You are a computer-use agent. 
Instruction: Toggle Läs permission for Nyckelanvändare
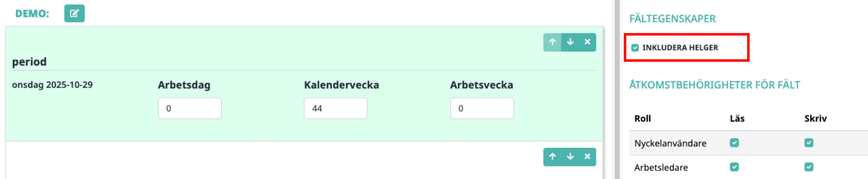(x=734, y=143)
